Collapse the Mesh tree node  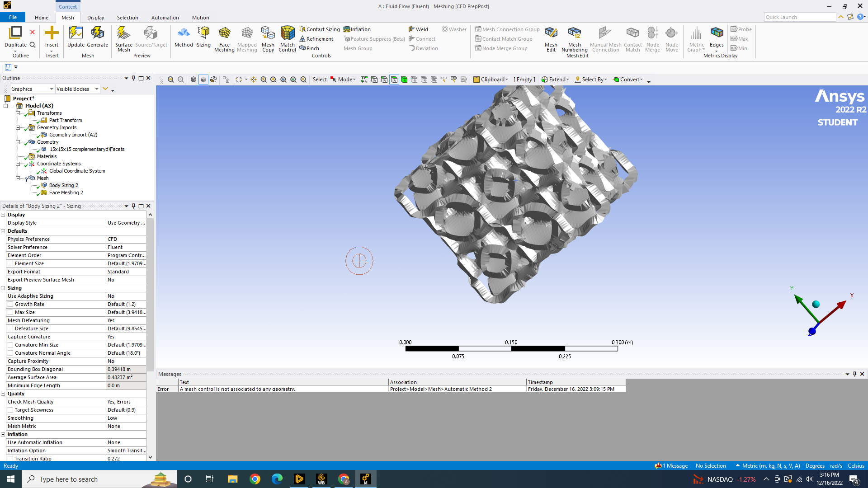click(18, 178)
